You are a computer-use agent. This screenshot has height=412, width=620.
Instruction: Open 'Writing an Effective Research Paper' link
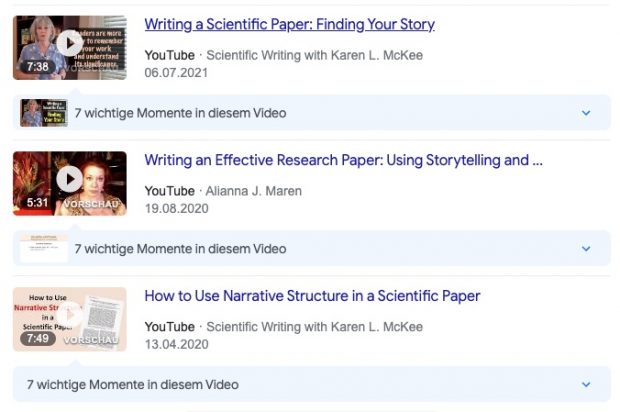click(343, 160)
